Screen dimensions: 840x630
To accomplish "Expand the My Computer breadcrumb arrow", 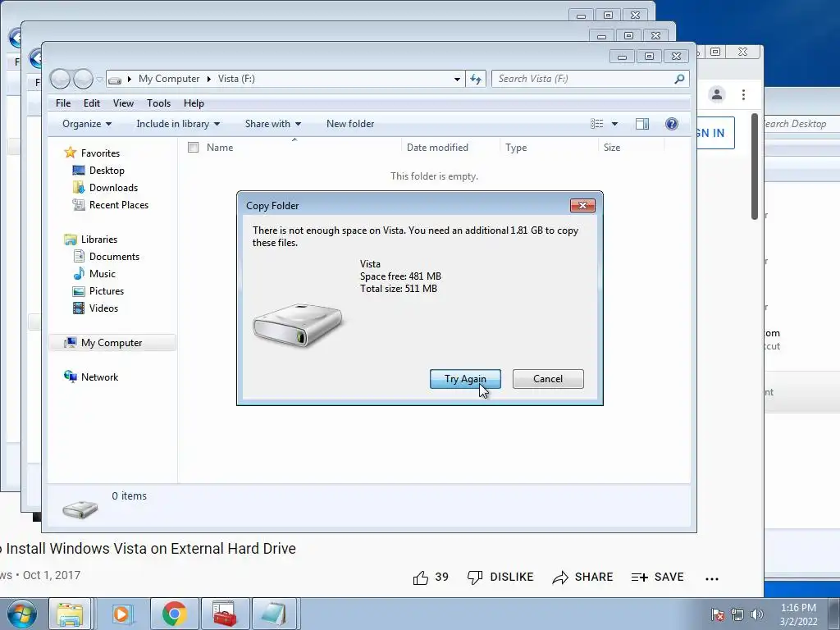I will point(209,79).
